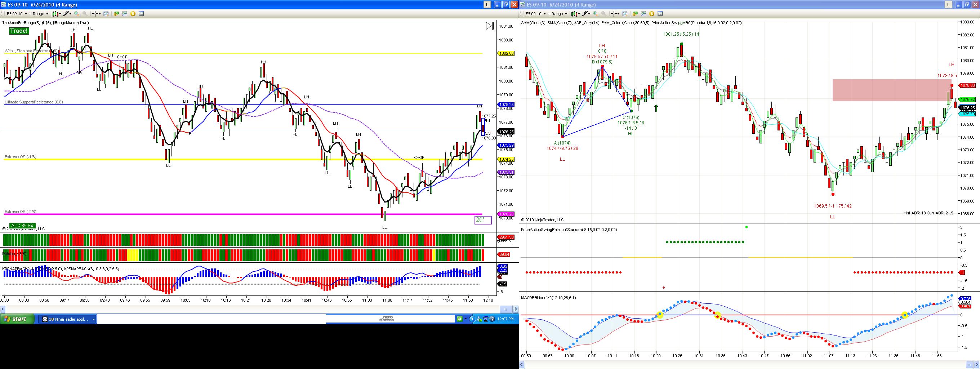Open chart properties icon in the MACDBBLines chart window
The width and height of the screenshot is (980, 369).
pyautogui.click(x=660, y=14)
